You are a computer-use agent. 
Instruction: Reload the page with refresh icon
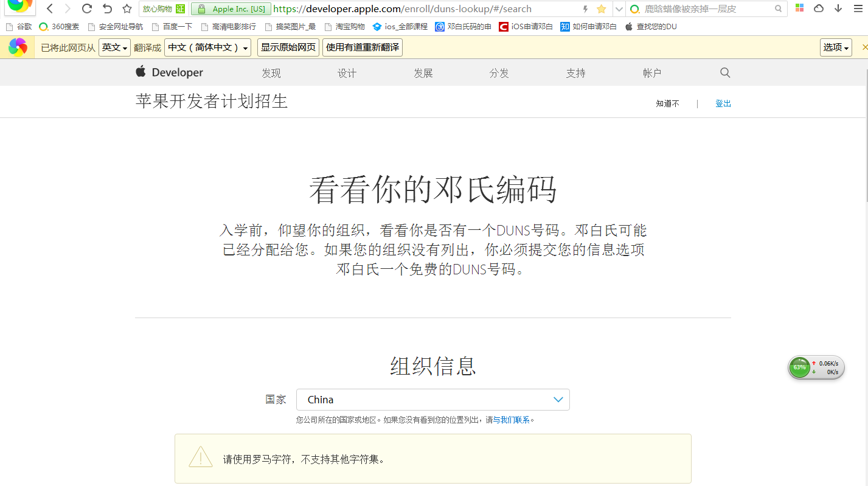(87, 9)
